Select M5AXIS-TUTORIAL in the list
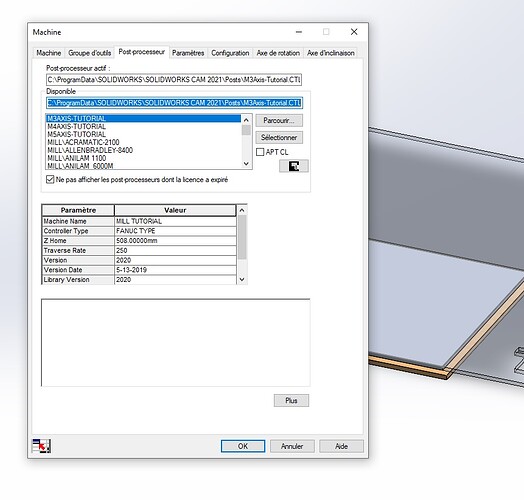Screen dimensions: 524x500 click(143, 134)
